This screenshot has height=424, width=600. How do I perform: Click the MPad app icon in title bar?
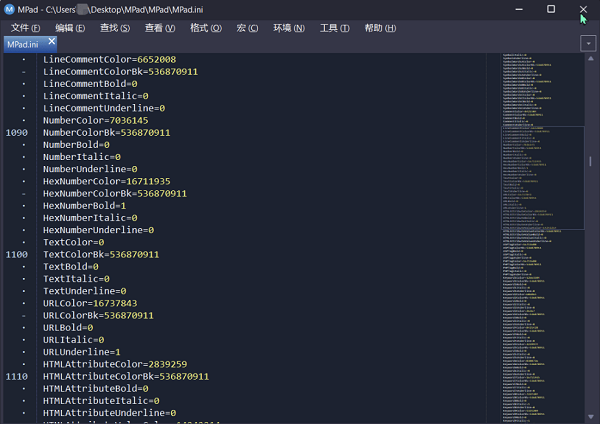9,9
